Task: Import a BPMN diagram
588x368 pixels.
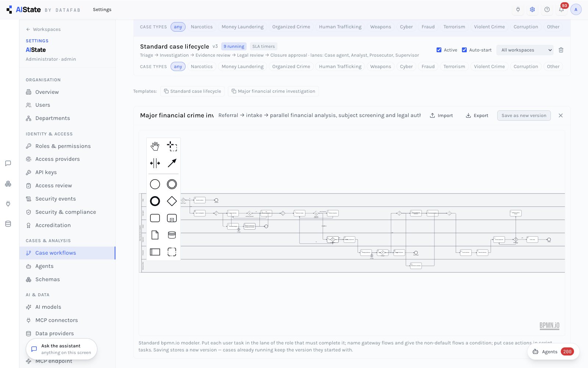Action: tap(441, 116)
